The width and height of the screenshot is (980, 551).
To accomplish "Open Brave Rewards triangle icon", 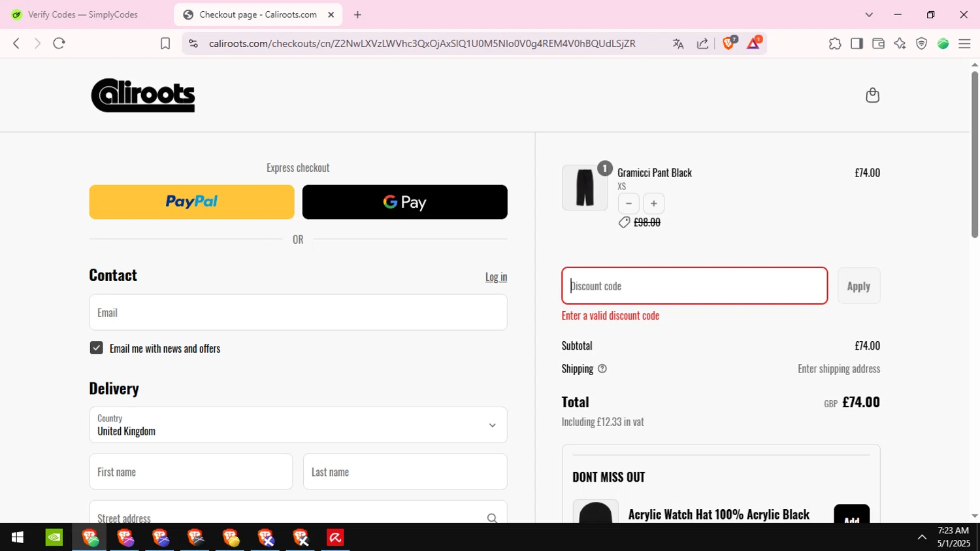I will (x=753, y=43).
